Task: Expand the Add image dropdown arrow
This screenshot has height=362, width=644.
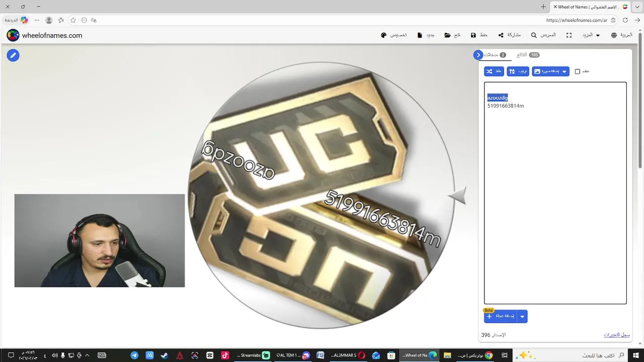Action: [x=565, y=71]
